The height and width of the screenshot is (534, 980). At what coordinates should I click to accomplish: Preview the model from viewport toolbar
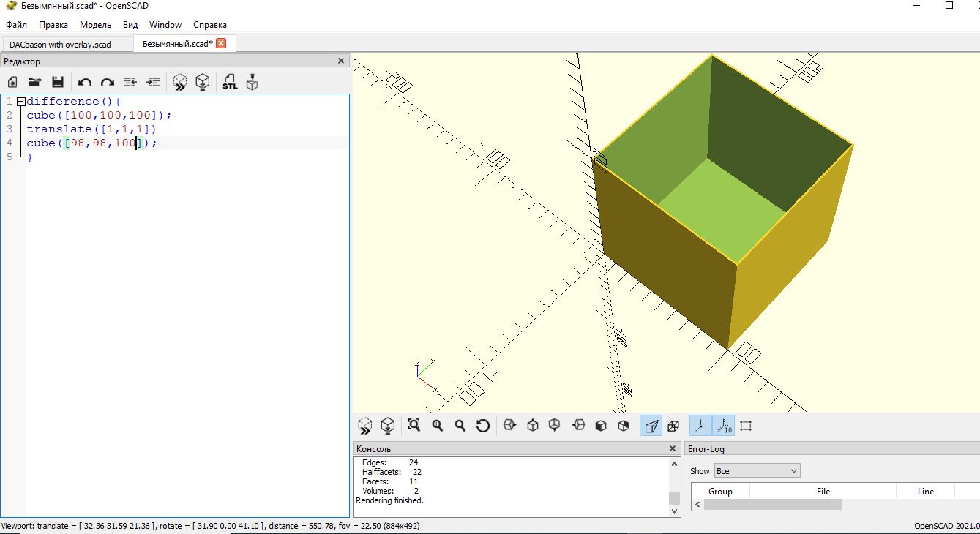(364, 425)
